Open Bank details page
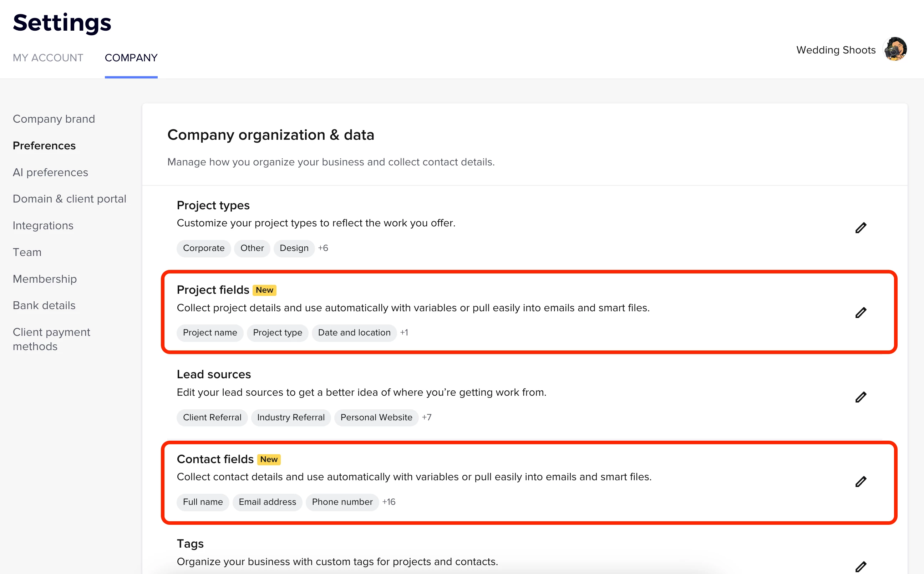Screen dimensions: 924x574 pos(44,305)
